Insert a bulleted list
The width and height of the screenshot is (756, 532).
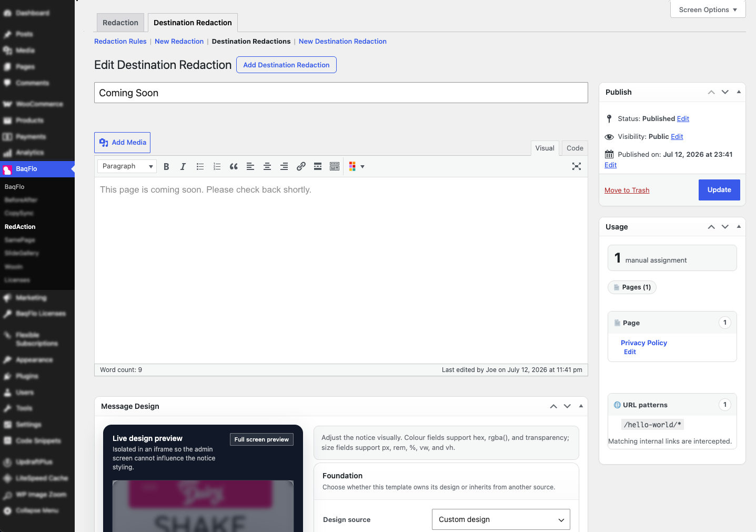click(200, 166)
